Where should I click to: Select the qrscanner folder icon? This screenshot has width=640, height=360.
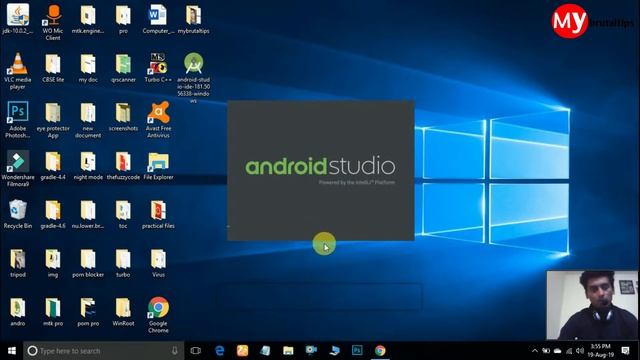[123, 68]
